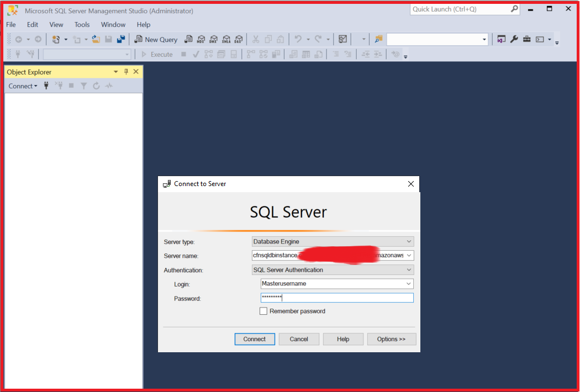Screen dimensions: 580x392
Task: Expand the find combo box dropdown
Action: pos(484,39)
